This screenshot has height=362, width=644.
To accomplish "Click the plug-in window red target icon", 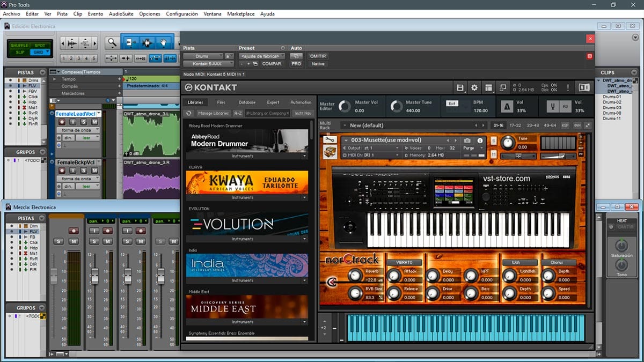I will 590,56.
